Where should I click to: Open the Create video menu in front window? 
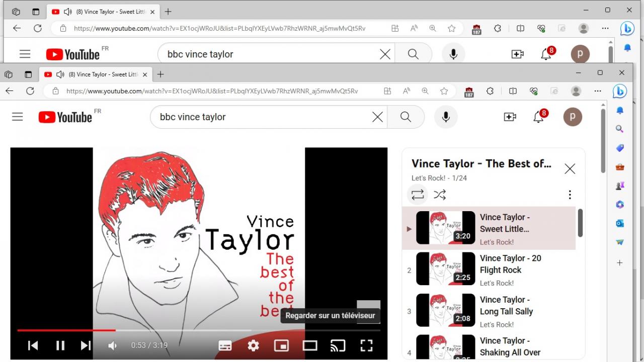click(510, 117)
